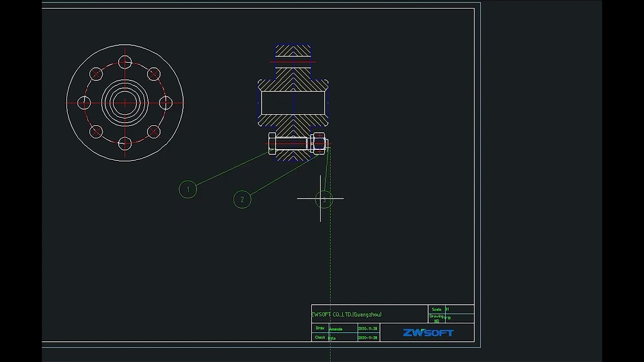Select the 'Scale' label in title block
This screenshot has height=362, width=644.
point(436,309)
